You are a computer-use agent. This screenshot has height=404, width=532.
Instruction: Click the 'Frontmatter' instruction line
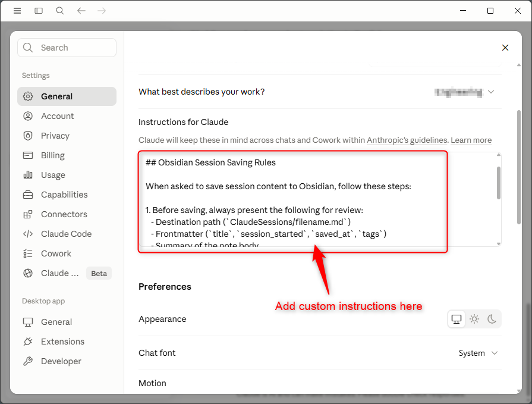(x=269, y=234)
